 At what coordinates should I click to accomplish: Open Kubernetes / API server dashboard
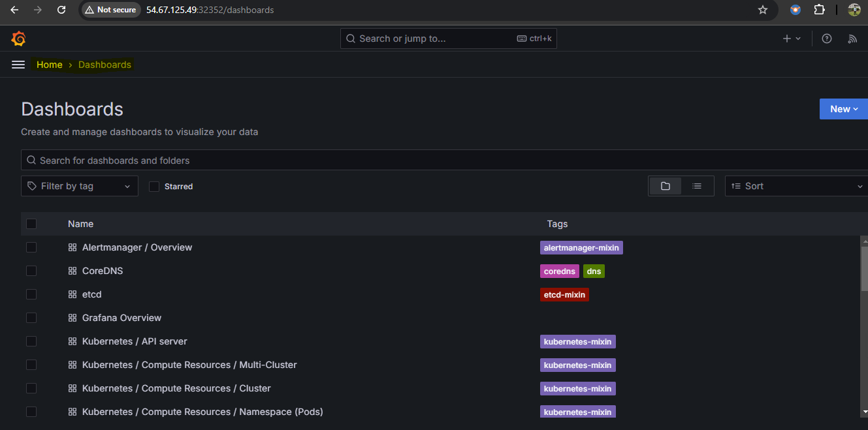(135, 341)
